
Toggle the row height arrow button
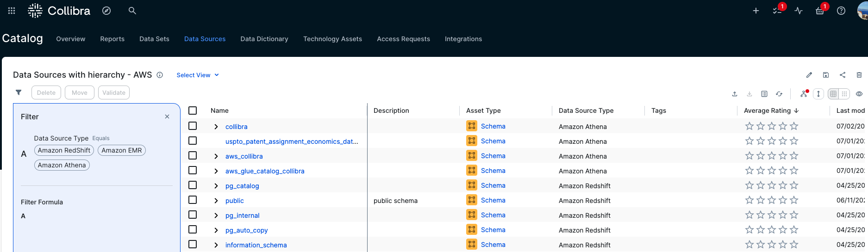click(x=818, y=94)
